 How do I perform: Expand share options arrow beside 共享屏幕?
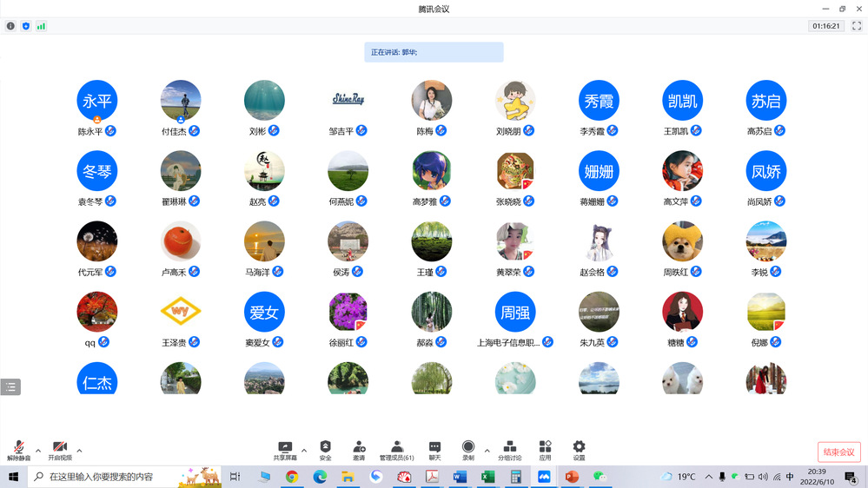click(x=304, y=451)
